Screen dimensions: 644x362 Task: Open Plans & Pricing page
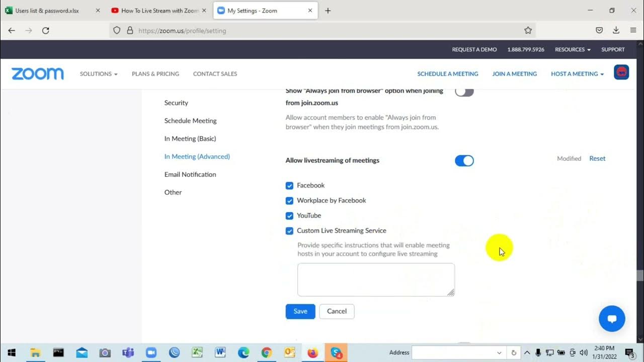[155, 74]
